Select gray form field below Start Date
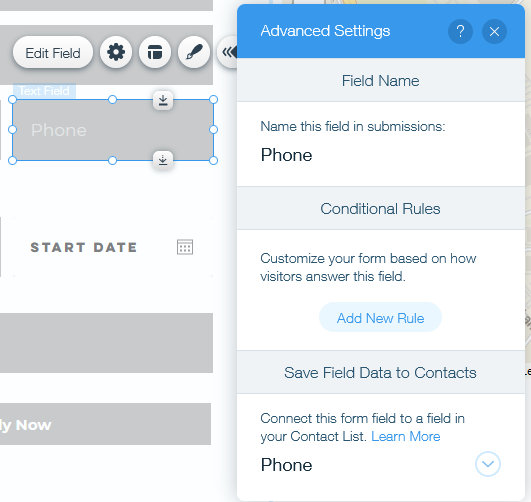 [106, 343]
